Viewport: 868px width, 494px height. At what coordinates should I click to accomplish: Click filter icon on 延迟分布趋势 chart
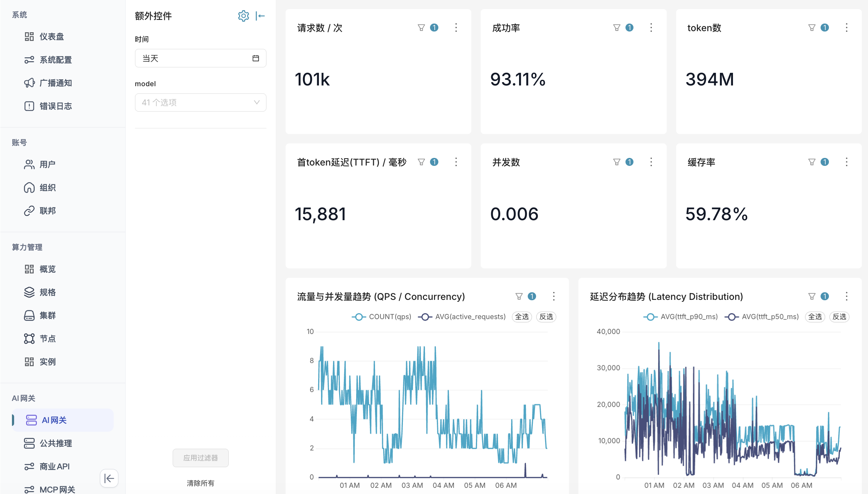click(x=812, y=296)
